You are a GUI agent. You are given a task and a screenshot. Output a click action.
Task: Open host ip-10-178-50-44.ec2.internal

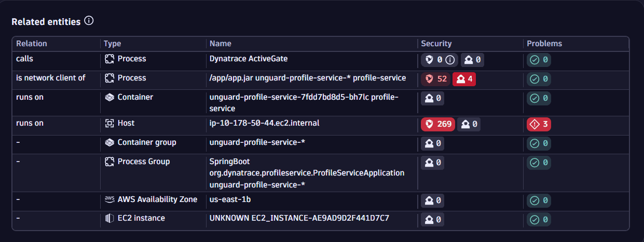pyautogui.click(x=264, y=124)
